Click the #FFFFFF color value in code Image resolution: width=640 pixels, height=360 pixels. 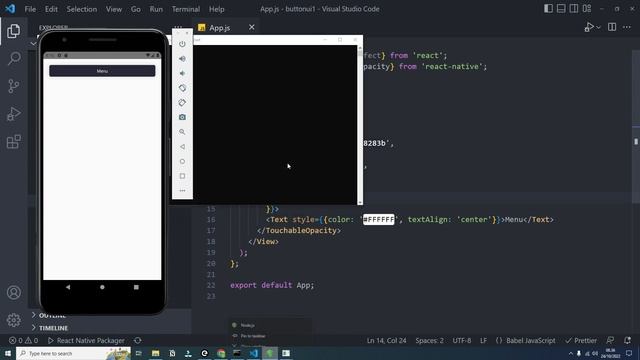[379, 220]
